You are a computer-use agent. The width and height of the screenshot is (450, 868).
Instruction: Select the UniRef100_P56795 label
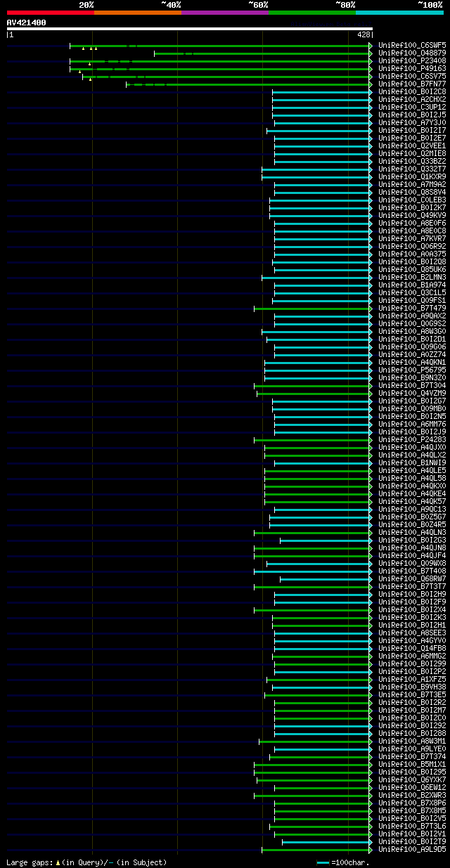click(x=412, y=370)
